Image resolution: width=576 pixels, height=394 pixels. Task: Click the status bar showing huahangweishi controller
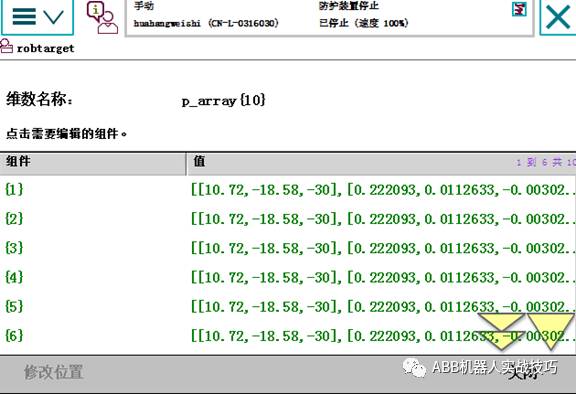point(329,17)
